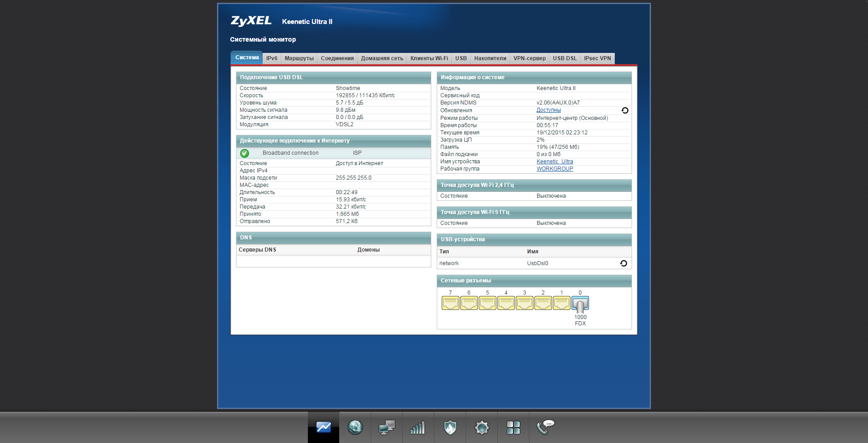Open the System settings gear icon

(482, 427)
